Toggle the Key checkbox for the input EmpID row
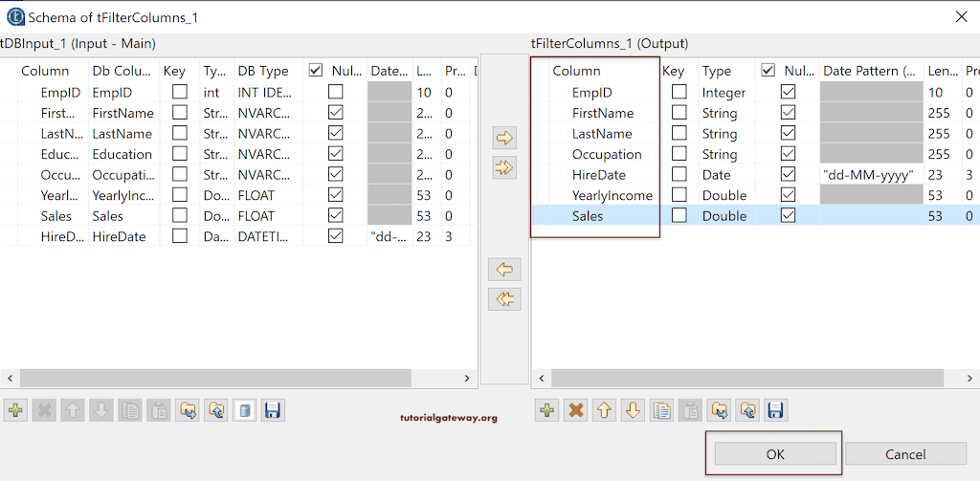This screenshot has height=481, width=980. pos(180,93)
